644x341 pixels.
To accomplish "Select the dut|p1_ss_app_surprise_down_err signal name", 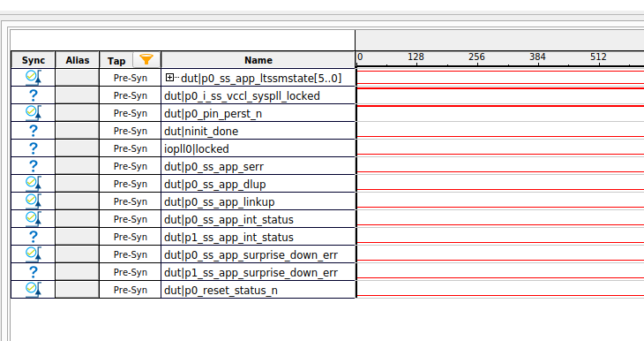I will coord(251,273).
